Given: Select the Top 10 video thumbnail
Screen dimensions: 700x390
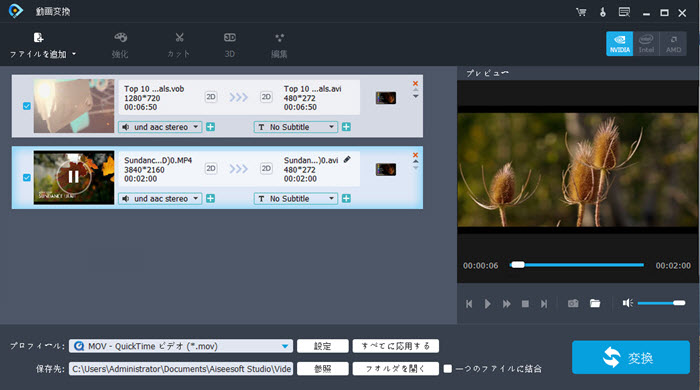Looking at the screenshot, I should 74,106.
